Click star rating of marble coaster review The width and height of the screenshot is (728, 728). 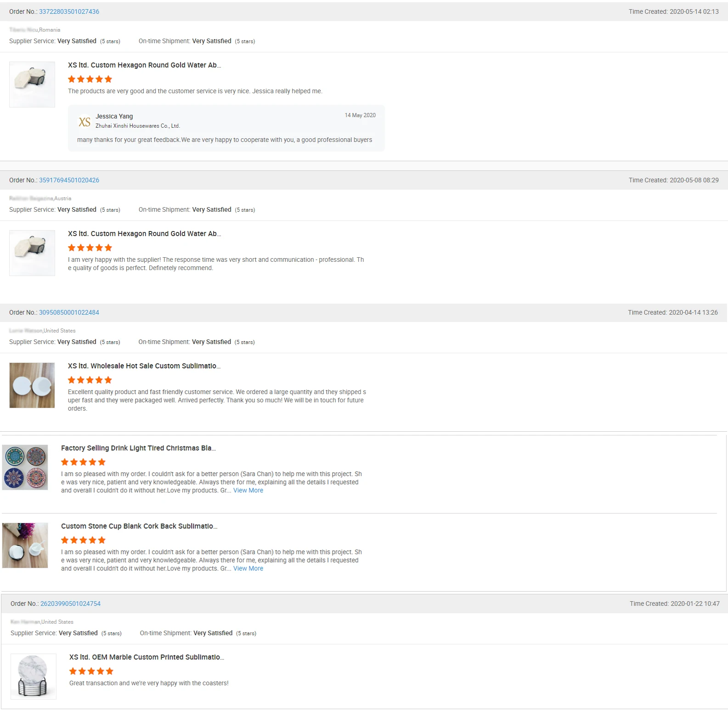(x=91, y=671)
